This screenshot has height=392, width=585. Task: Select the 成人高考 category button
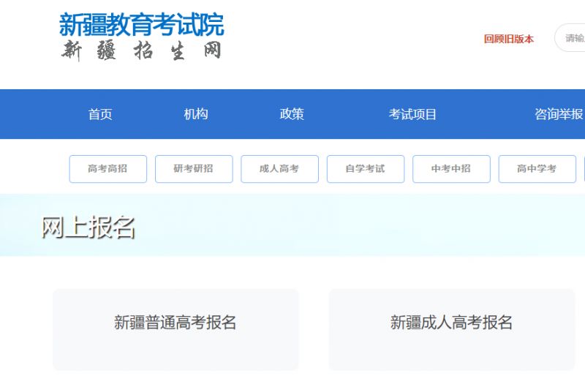pos(280,169)
